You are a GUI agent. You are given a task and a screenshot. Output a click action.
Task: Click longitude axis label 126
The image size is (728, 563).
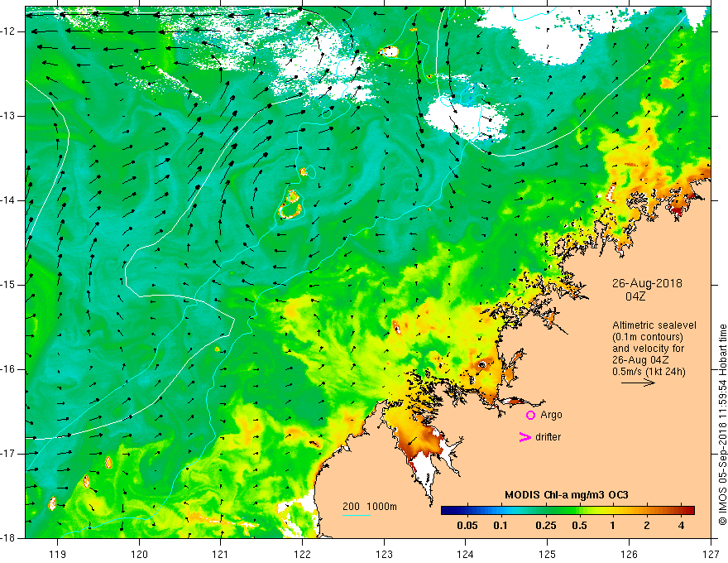[x=629, y=554]
